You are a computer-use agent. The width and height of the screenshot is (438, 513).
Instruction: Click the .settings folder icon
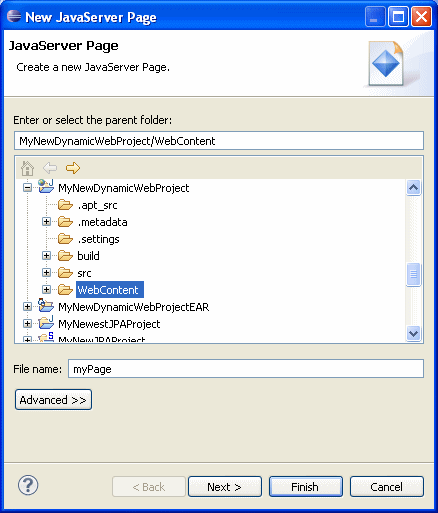65,239
